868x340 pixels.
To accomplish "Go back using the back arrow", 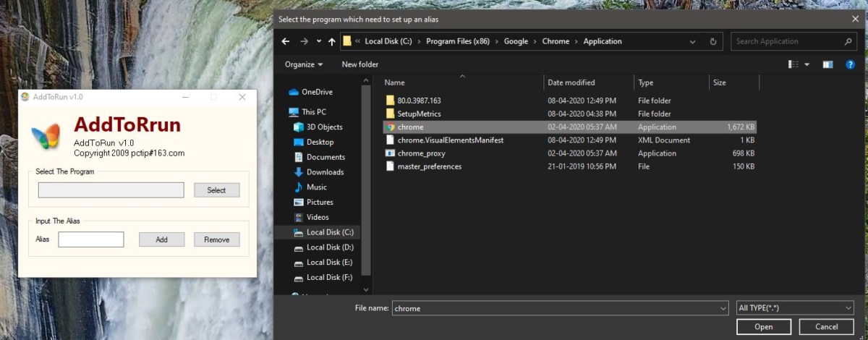I will [x=286, y=41].
